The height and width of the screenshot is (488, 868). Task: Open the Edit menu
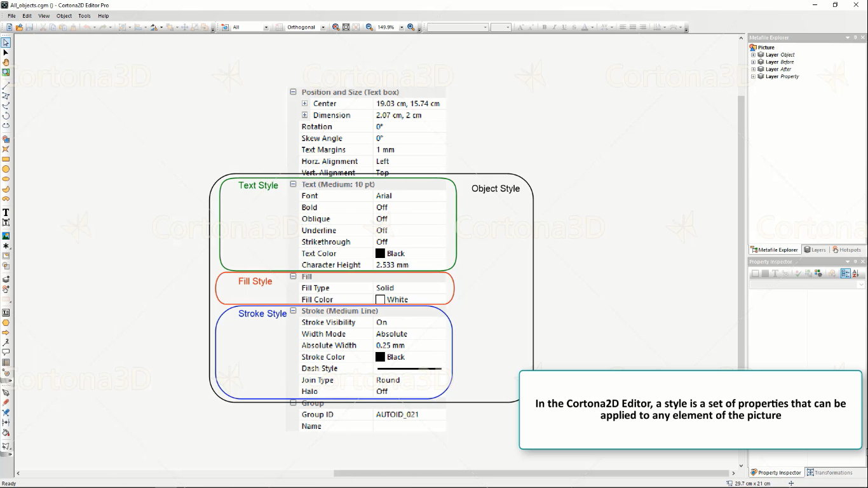(x=27, y=16)
